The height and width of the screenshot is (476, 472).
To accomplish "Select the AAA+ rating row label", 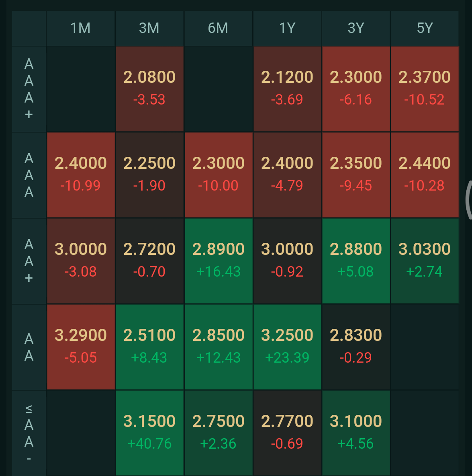I will click(x=29, y=89).
